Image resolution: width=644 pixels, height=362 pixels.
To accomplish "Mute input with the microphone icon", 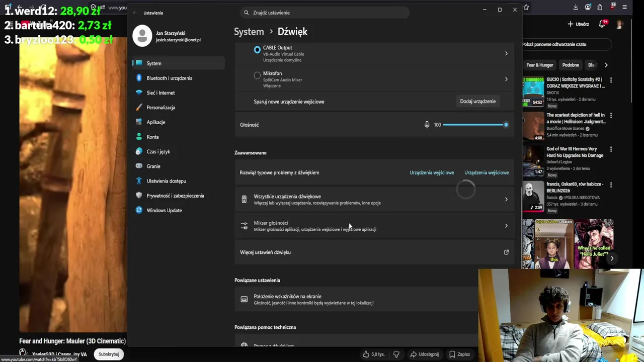I will coord(427,125).
